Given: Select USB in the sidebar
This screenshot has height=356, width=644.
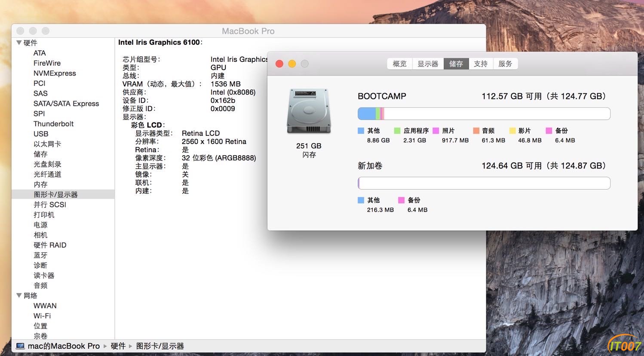Looking at the screenshot, I should [x=41, y=134].
